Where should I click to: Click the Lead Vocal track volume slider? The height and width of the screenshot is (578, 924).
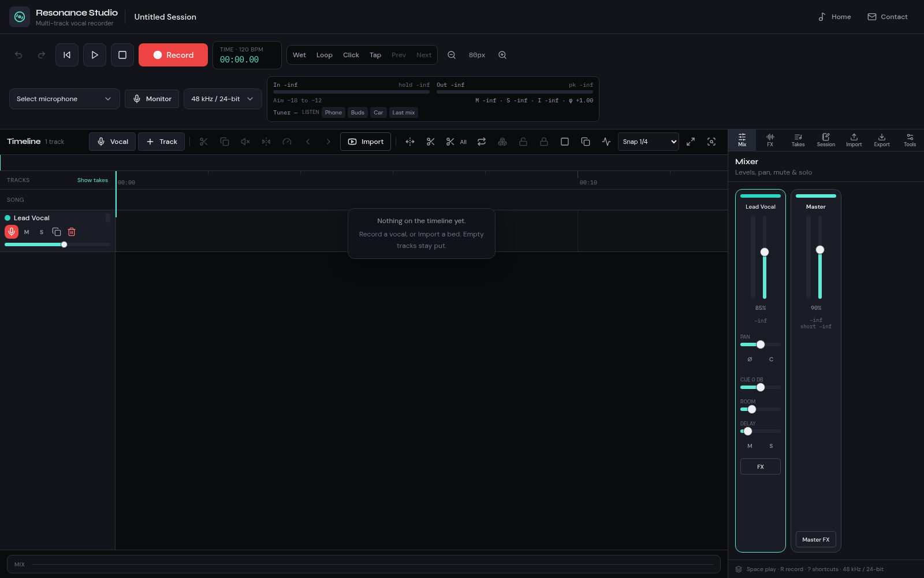pos(57,244)
